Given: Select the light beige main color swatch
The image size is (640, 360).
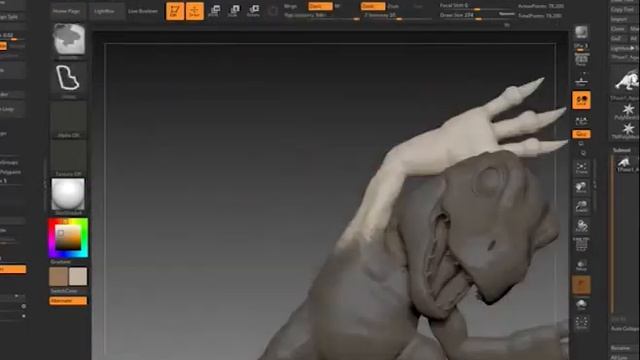Looking at the screenshot, I should [x=78, y=277].
